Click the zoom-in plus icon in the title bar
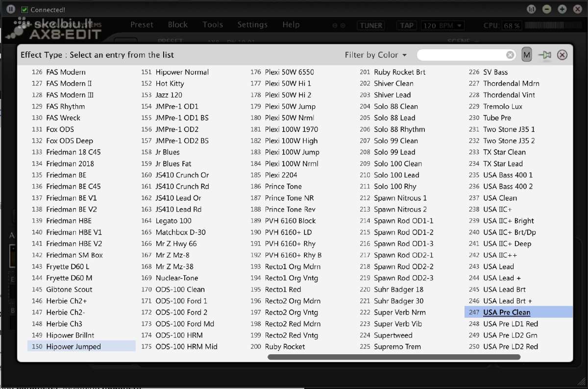This screenshot has height=389, width=588. [563, 9]
